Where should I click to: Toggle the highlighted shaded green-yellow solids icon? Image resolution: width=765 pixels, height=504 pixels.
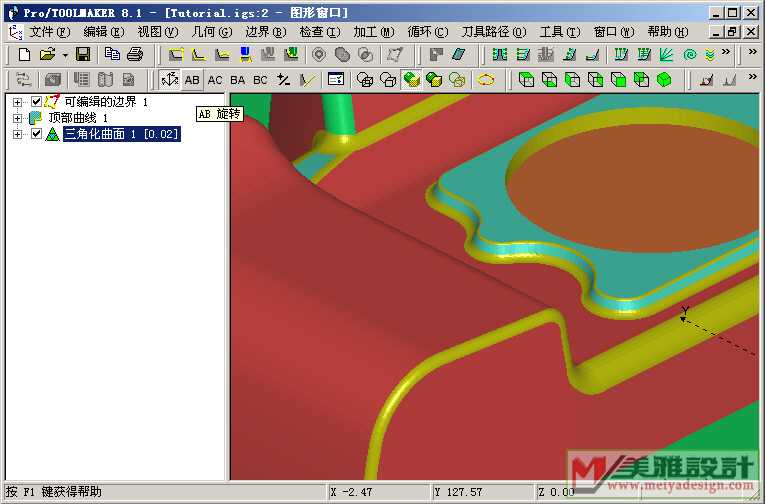tap(411, 80)
